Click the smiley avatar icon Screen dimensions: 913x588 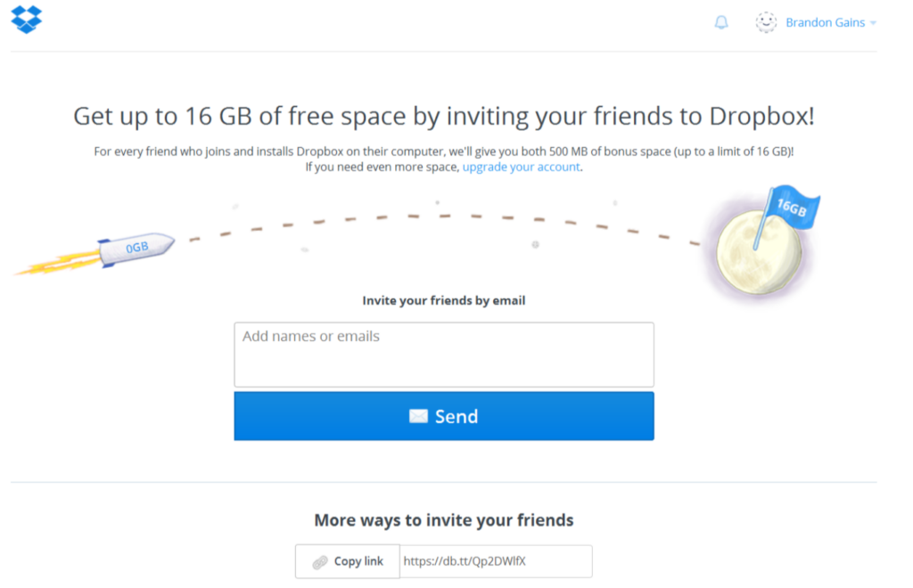click(x=766, y=22)
